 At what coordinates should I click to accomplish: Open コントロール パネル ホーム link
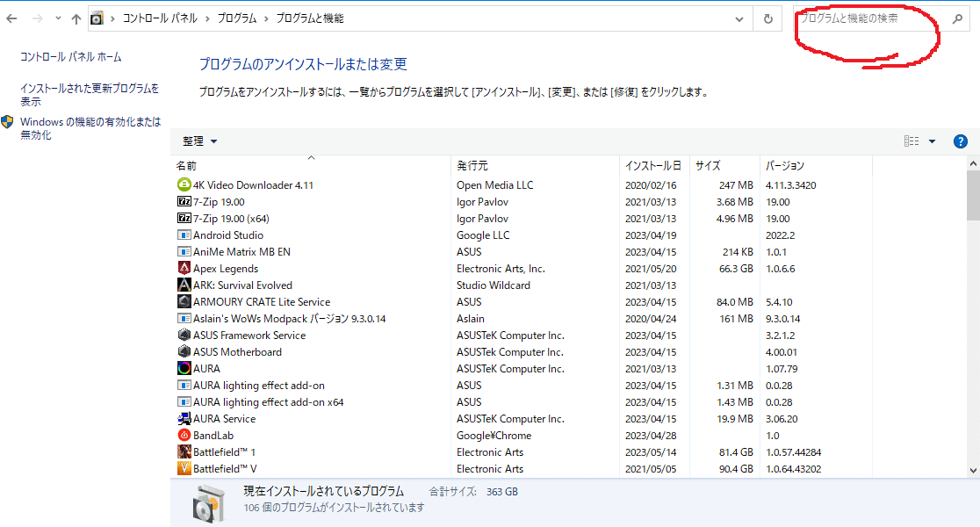pyautogui.click(x=70, y=57)
